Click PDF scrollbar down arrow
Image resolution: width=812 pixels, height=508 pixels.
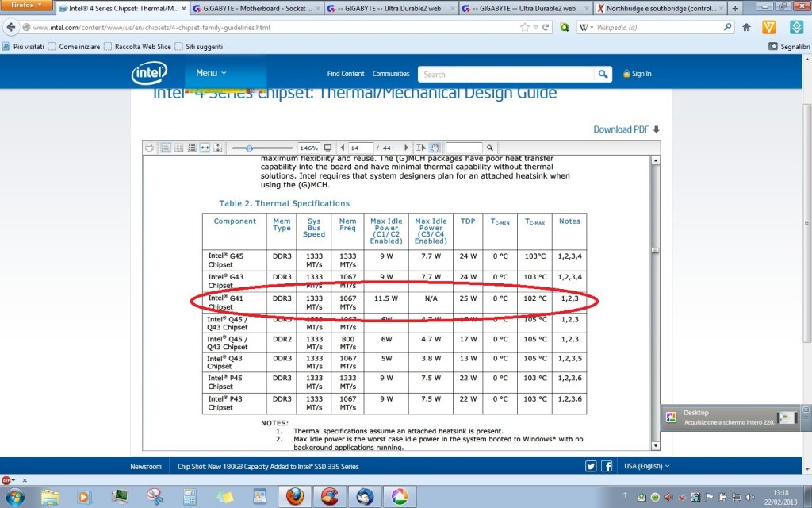click(655, 446)
